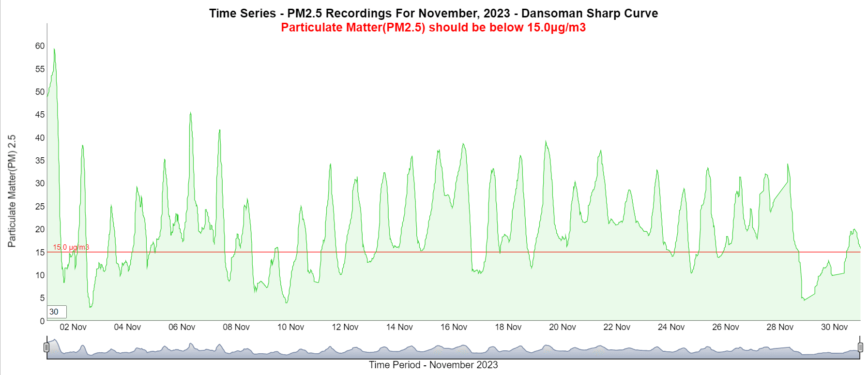Click the '28 Nov' x-axis label
Image resolution: width=868 pixels, height=375 pixels.
[x=780, y=327]
